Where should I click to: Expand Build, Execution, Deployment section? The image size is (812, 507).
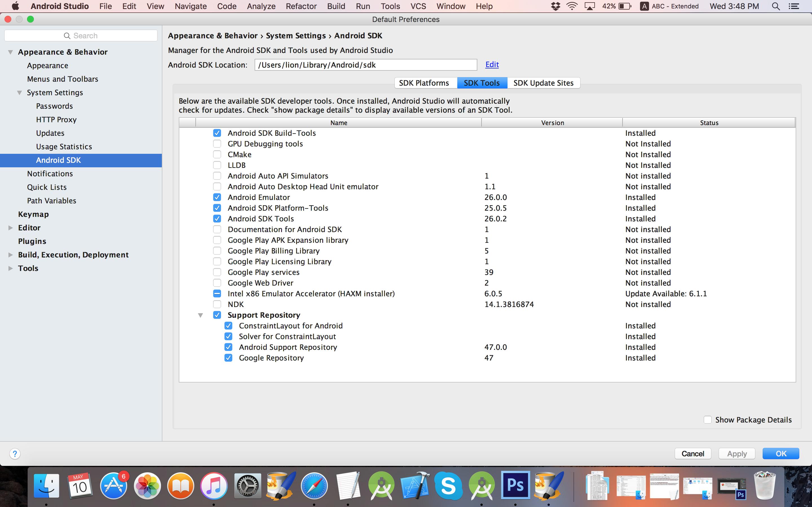10,255
